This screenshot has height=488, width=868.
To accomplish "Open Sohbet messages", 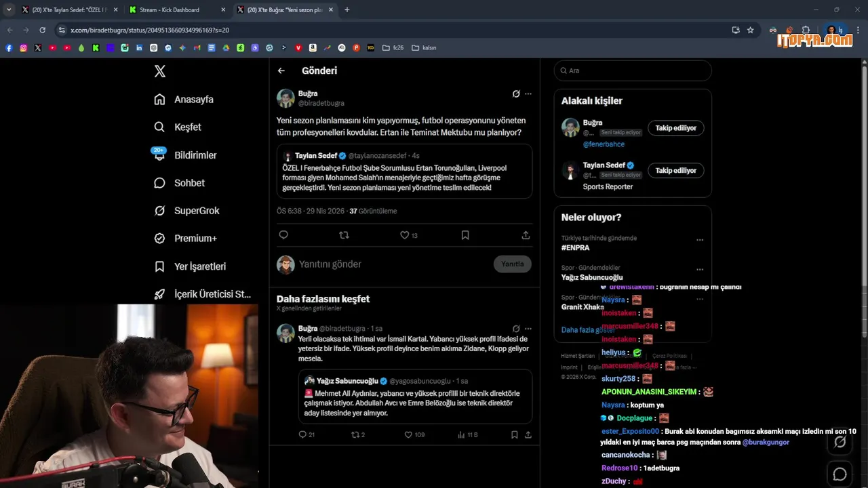I will click(179, 183).
